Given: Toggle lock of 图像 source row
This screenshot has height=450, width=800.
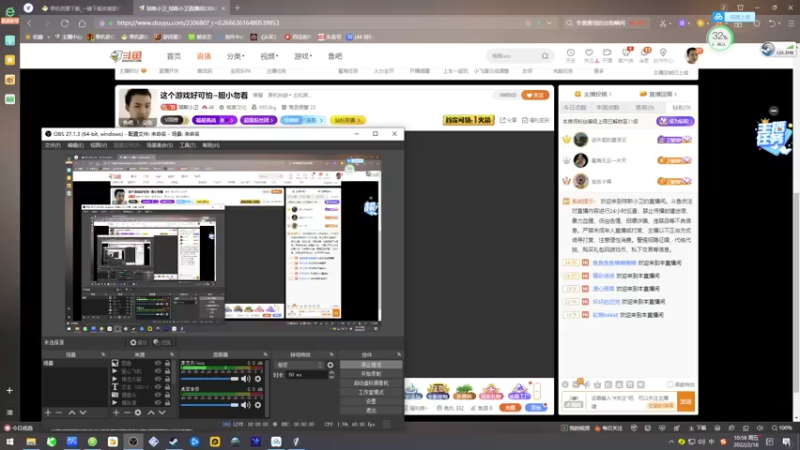Looking at the screenshot, I should 167,363.
